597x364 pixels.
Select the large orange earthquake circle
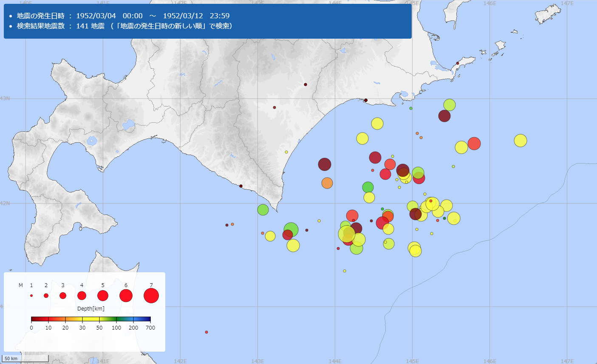327,183
